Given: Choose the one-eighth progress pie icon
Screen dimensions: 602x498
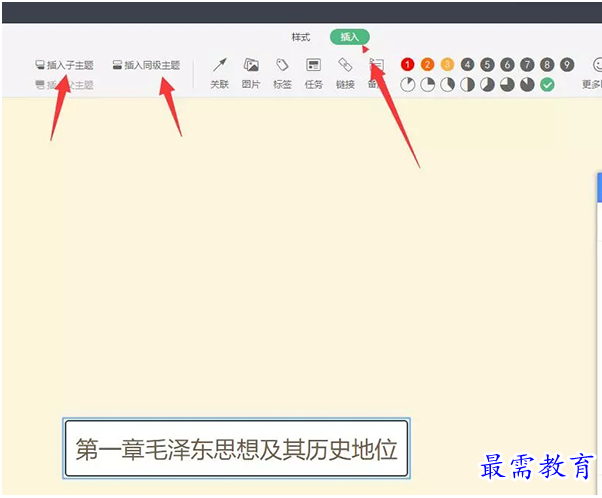Looking at the screenshot, I should pyautogui.click(x=407, y=85).
